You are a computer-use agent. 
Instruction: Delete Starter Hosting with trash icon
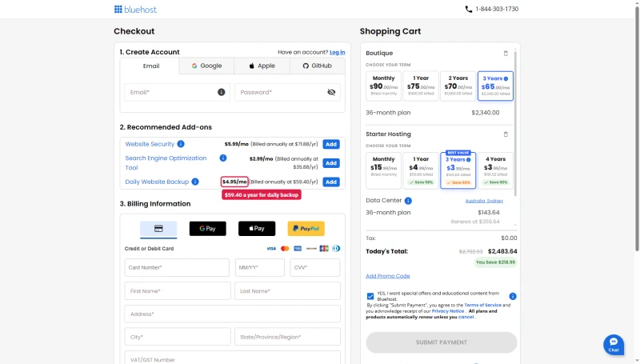[506, 134]
